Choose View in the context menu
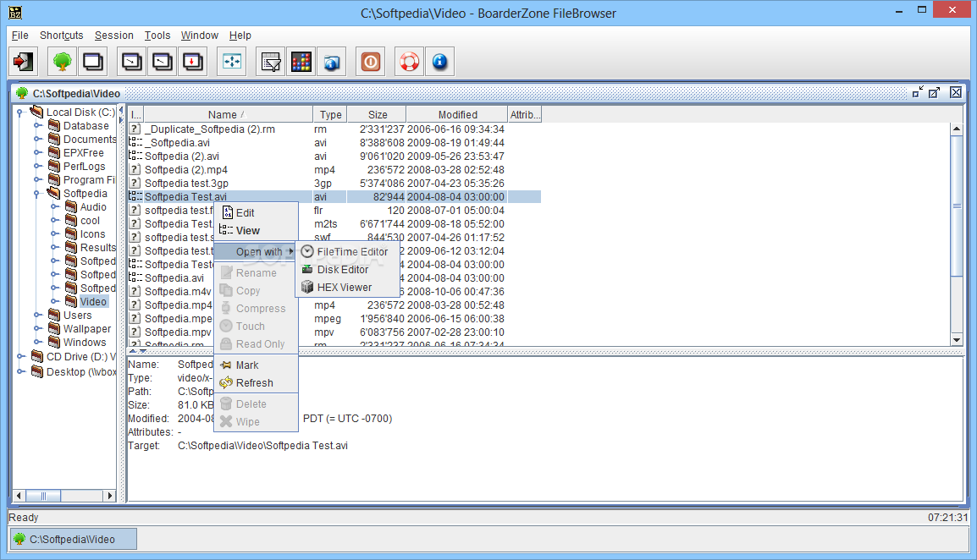 (256, 230)
